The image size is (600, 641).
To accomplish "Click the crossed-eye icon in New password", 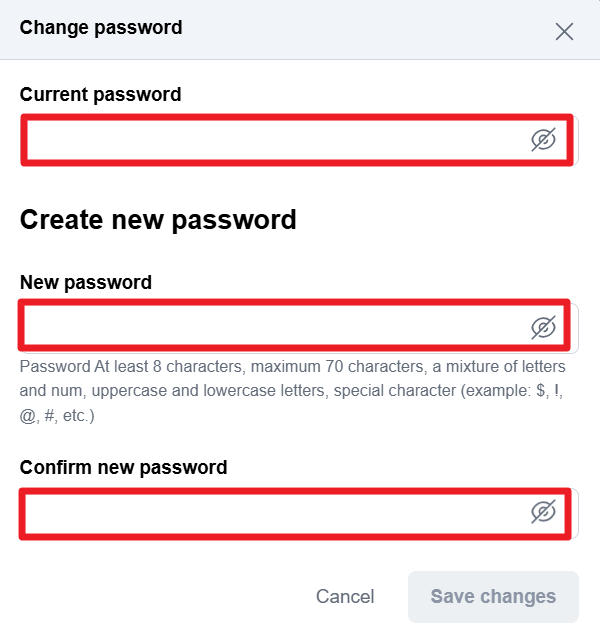I will click(543, 327).
